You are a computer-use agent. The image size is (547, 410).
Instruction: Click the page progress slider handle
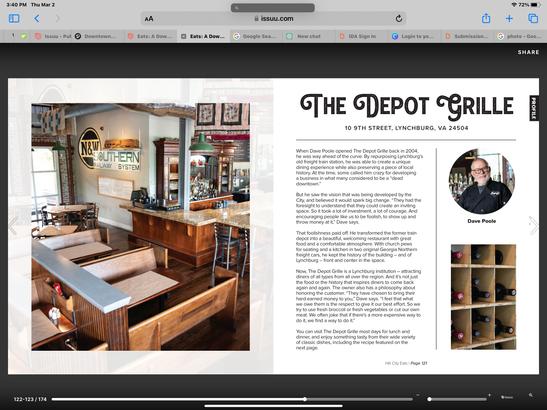305,399
